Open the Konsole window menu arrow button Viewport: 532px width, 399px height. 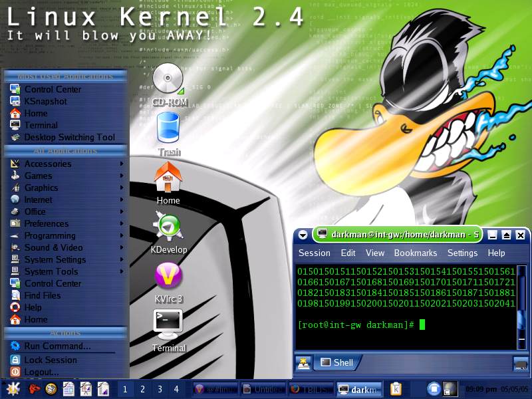303,235
